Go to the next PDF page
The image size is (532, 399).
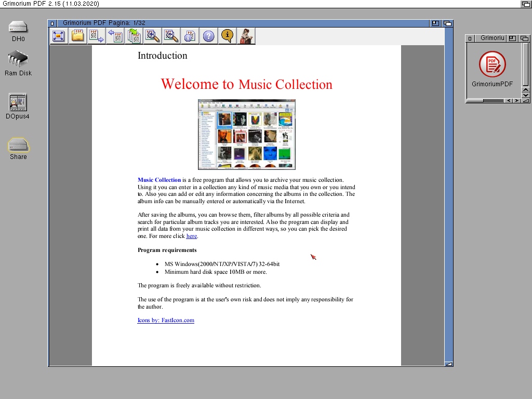[96, 36]
